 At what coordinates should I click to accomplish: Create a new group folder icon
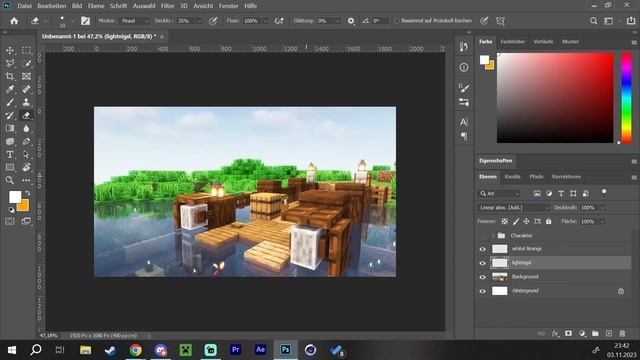[595, 333]
